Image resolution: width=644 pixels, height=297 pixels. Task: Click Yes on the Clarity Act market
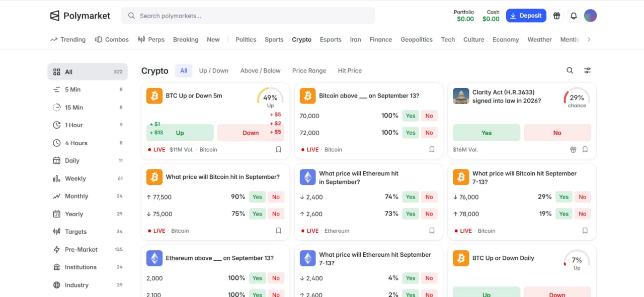[x=487, y=133]
